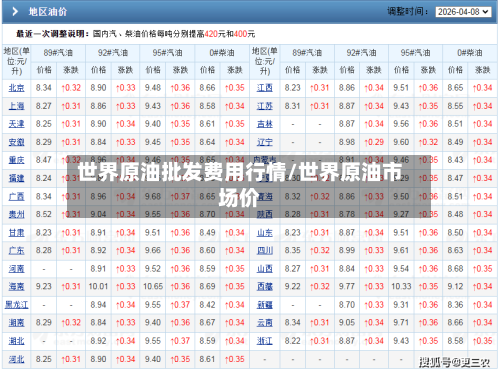Screen dimensions: 500x373
Task: Click 辽宁's 92# price 8.98
Action: 347,142
